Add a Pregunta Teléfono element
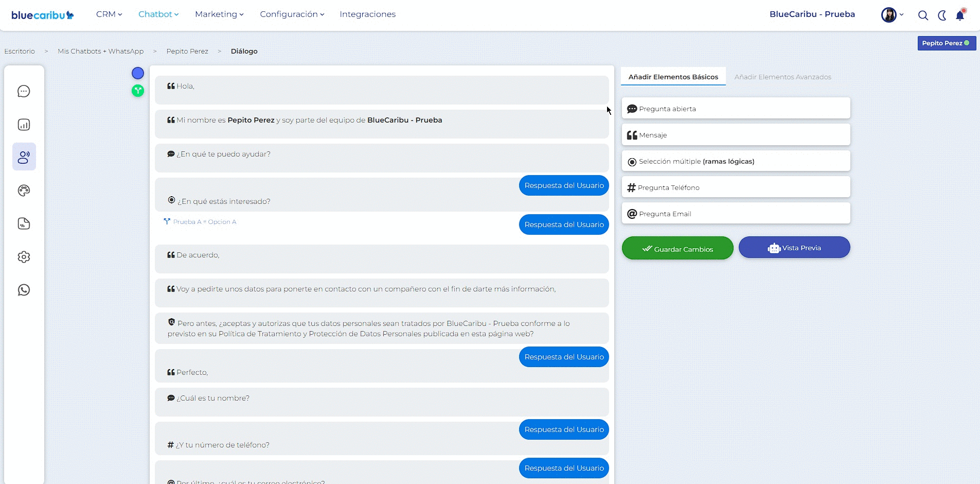Image resolution: width=980 pixels, height=484 pixels. 736,187
